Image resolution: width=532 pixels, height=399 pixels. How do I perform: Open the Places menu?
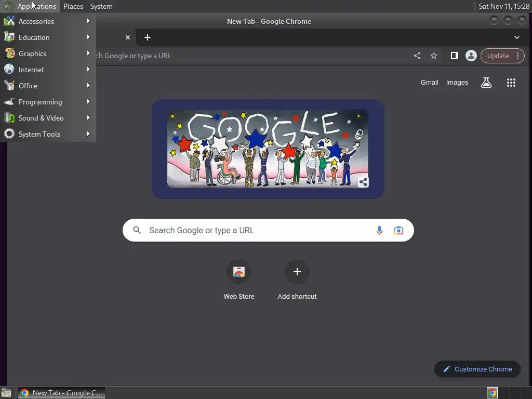click(73, 6)
